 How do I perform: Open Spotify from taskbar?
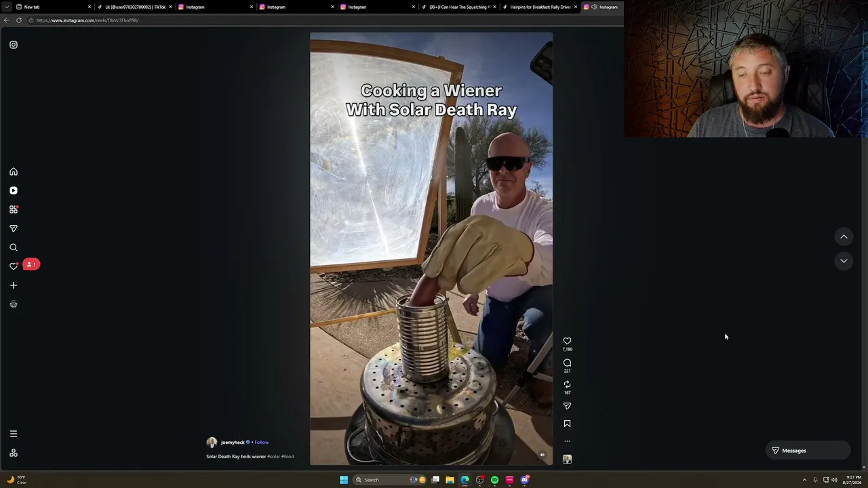tap(494, 480)
